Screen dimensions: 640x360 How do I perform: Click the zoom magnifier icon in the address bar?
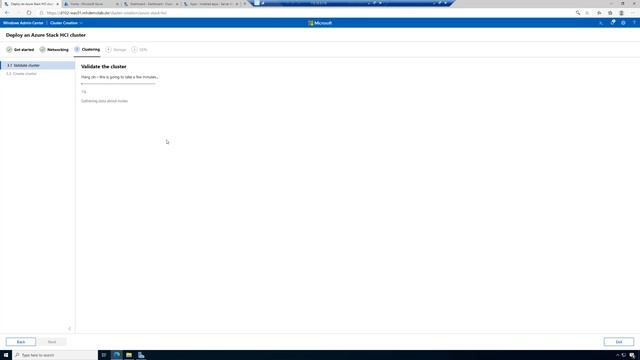point(578,13)
